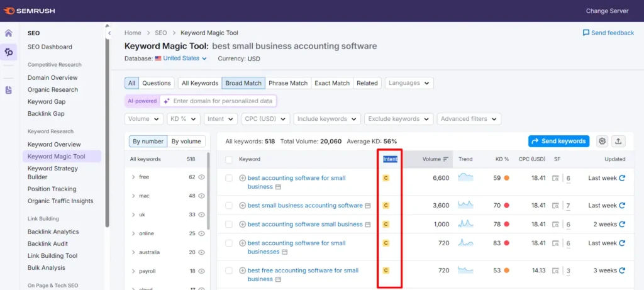Image resolution: width=644 pixels, height=290 pixels.
Task: Click the Send keywords button
Action: (558, 142)
